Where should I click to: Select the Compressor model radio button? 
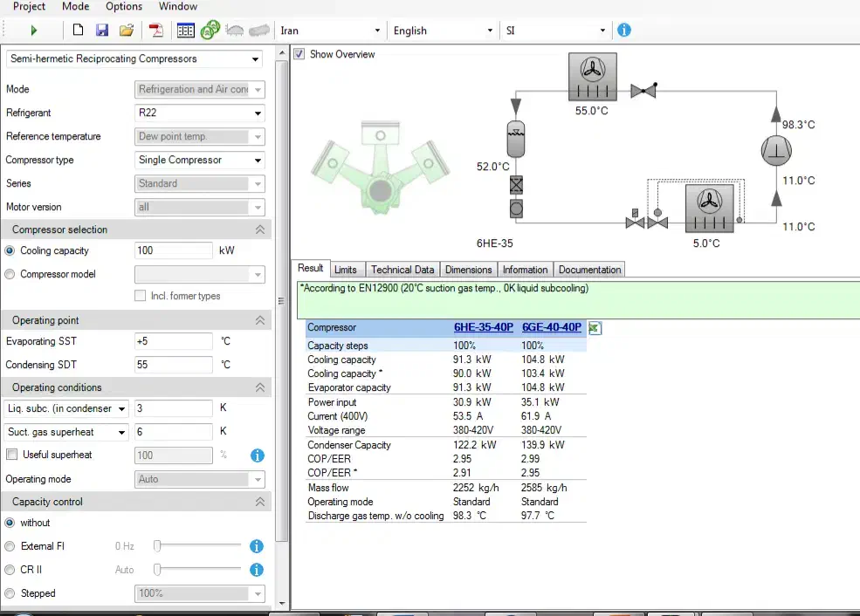[10, 274]
